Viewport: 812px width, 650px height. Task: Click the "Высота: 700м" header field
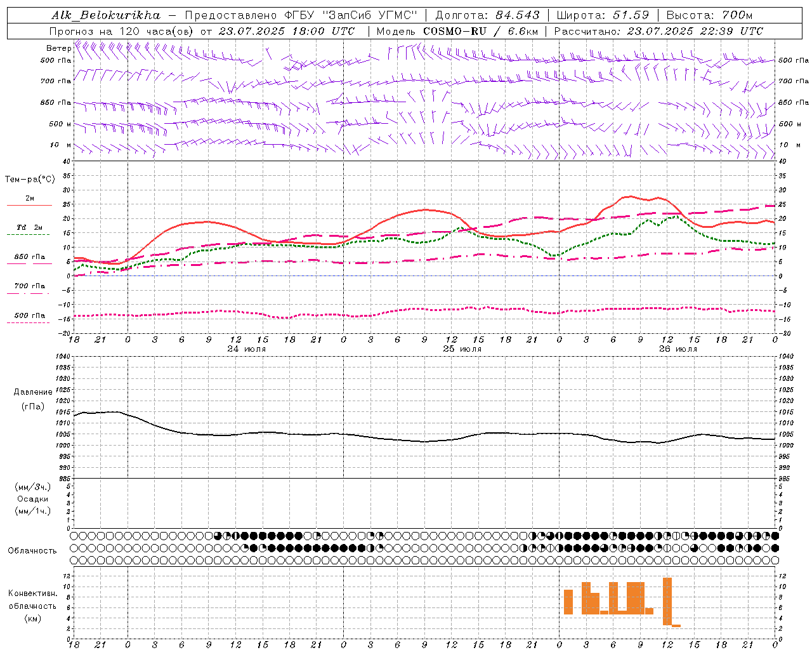click(709, 15)
